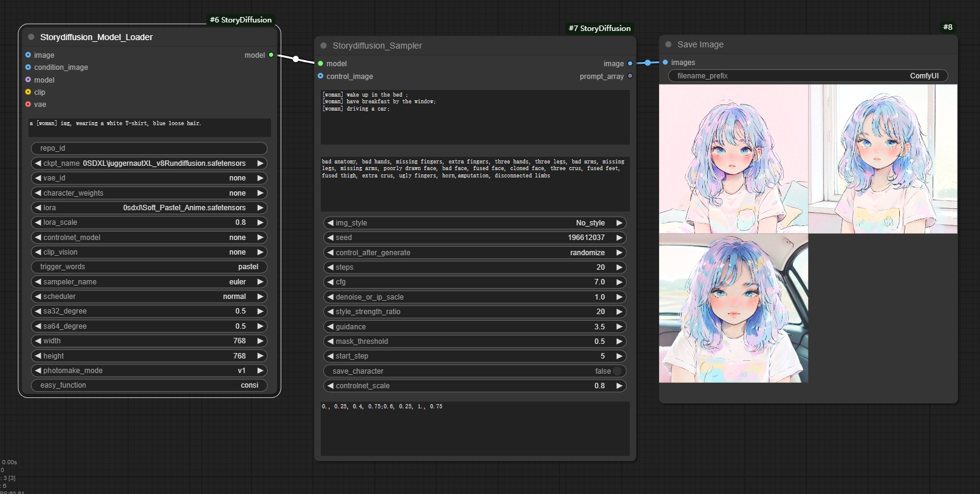Click the repo_id text field
Image resolution: width=980 pixels, height=494 pixels.
coord(149,148)
